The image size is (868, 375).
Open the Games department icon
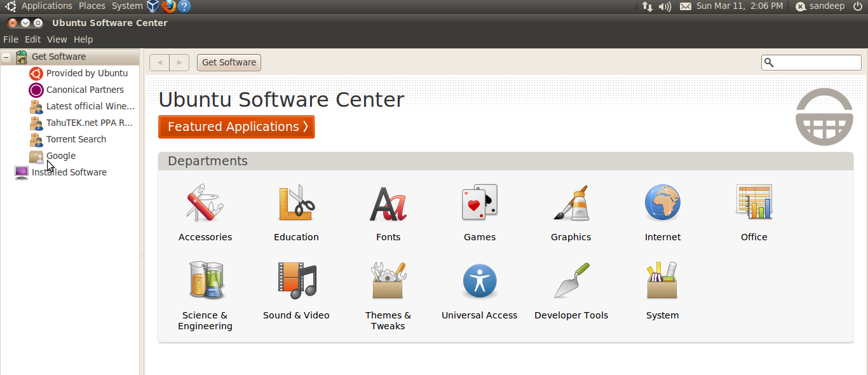coord(480,203)
